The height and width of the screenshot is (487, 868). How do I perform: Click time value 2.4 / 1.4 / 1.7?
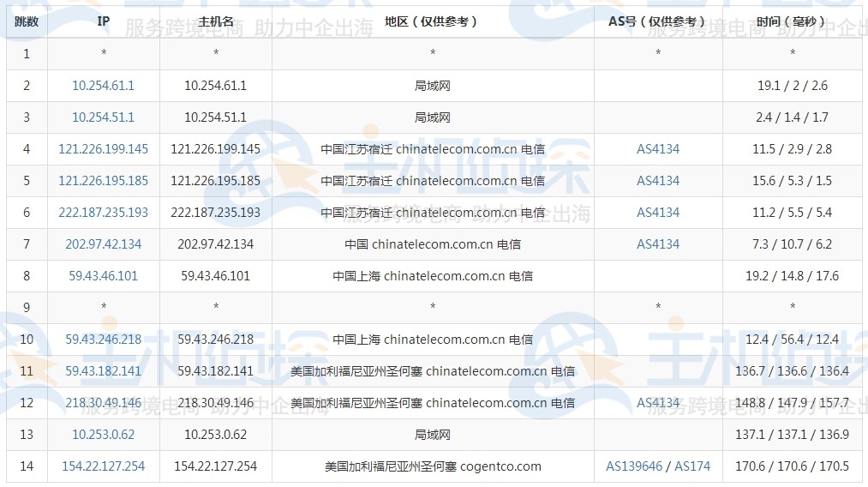(793, 117)
